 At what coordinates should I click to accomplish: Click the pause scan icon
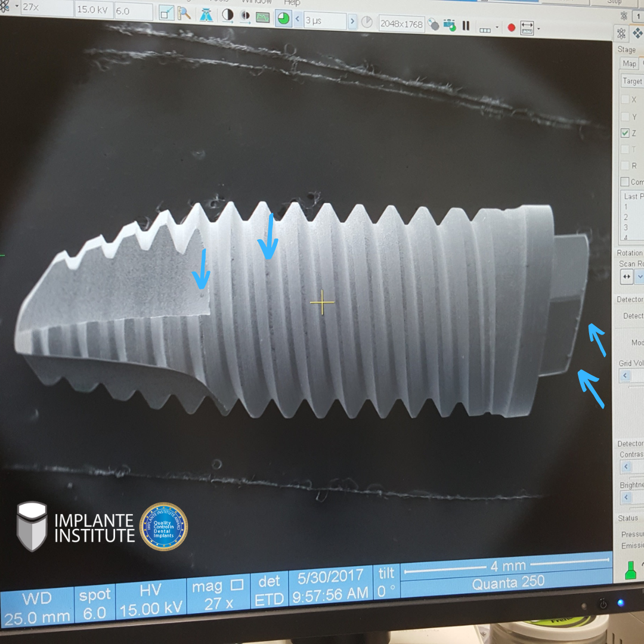point(466,26)
